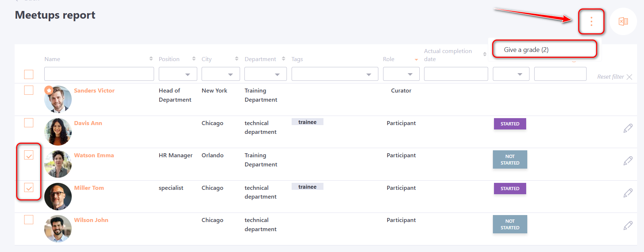This screenshot has height=252, width=644.
Task: Click the Name filter text field
Action: point(99,74)
